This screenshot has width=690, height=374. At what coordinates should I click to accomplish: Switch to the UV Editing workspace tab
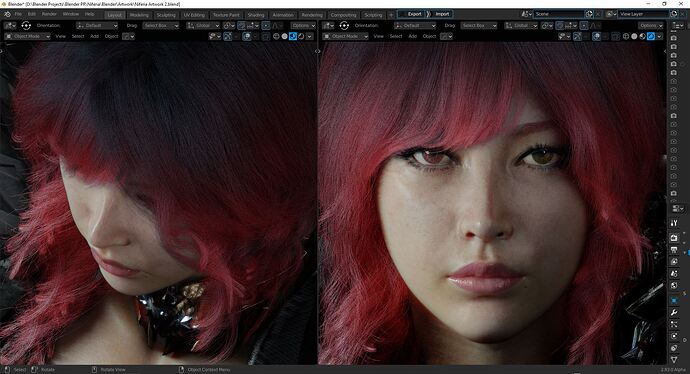coord(194,15)
